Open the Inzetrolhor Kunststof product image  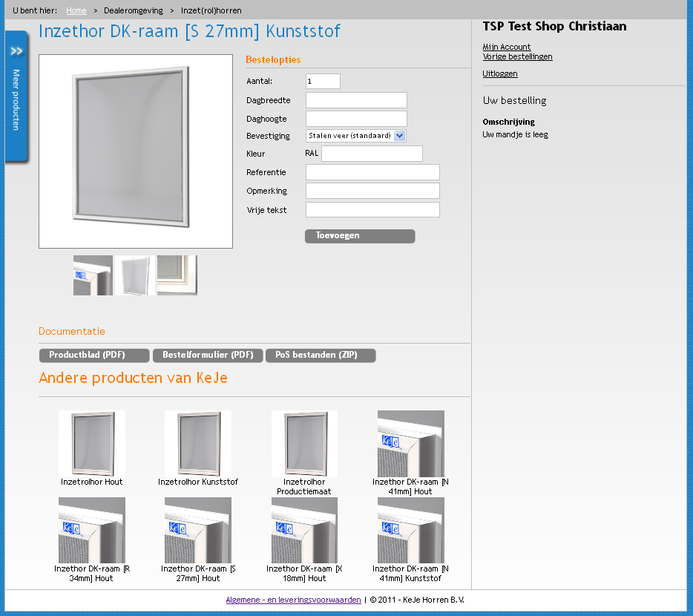coord(198,443)
